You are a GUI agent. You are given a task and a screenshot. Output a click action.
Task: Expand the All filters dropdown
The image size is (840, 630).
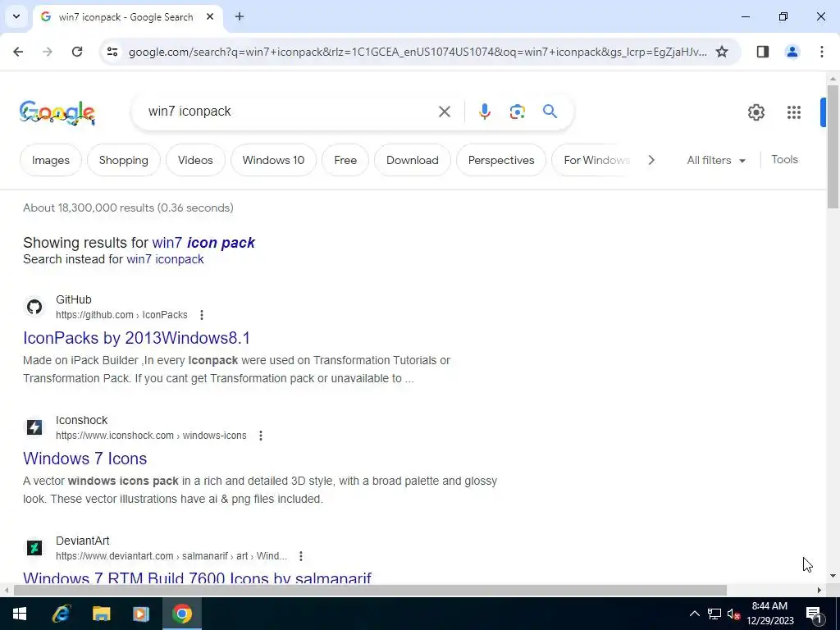(715, 160)
